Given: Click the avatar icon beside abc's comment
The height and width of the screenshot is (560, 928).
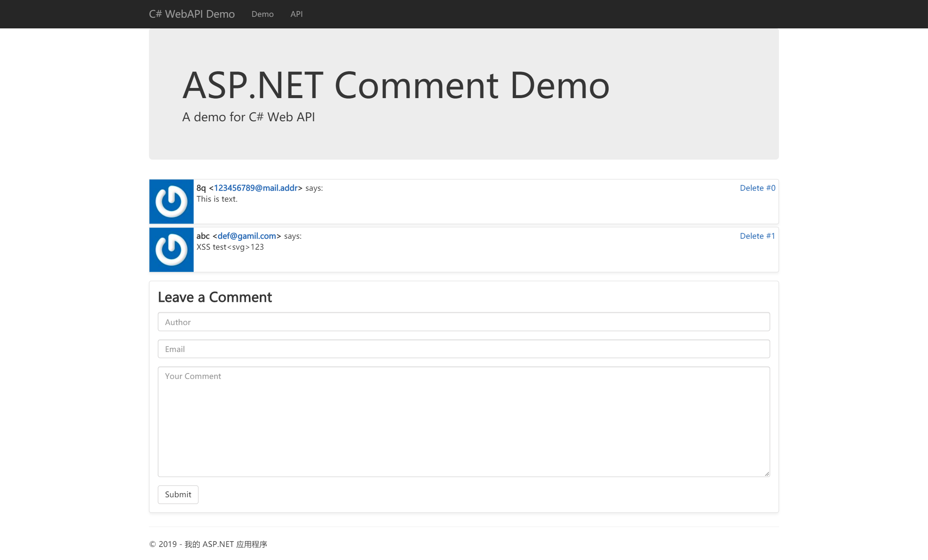Looking at the screenshot, I should click(x=171, y=250).
